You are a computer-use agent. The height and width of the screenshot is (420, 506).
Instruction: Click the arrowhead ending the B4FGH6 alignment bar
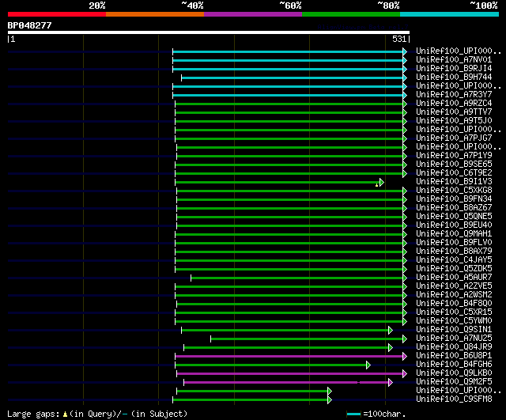[368, 365]
